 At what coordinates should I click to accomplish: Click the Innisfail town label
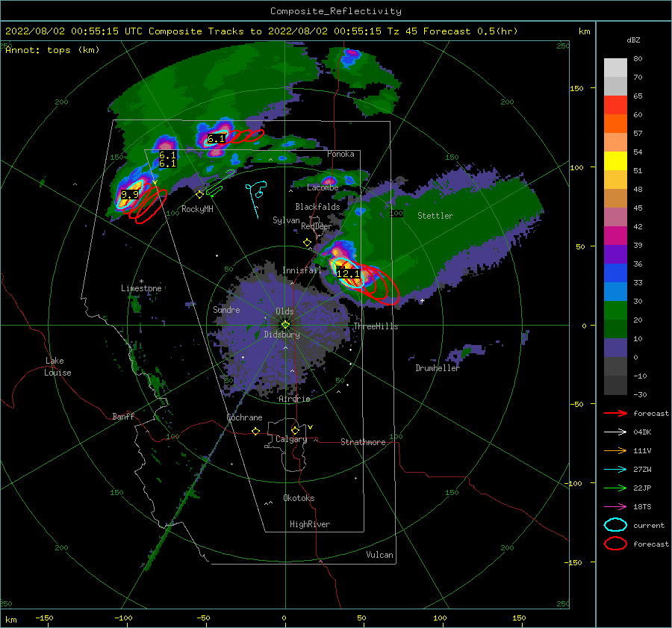click(302, 270)
